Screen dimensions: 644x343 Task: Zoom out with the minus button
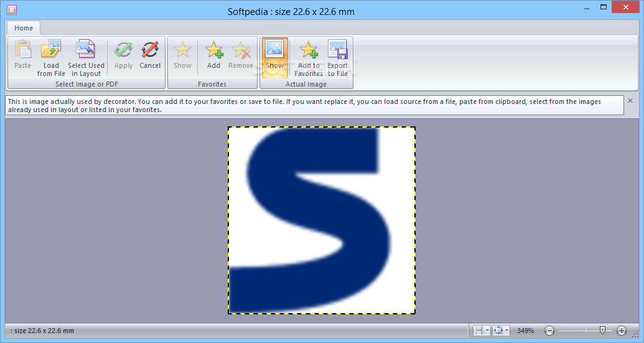coord(549,331)
